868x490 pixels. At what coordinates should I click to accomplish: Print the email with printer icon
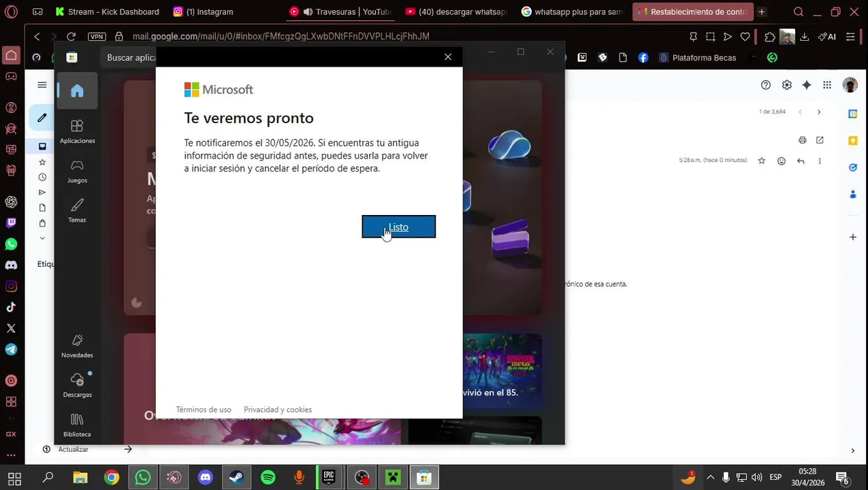click(x=802, y=140)
